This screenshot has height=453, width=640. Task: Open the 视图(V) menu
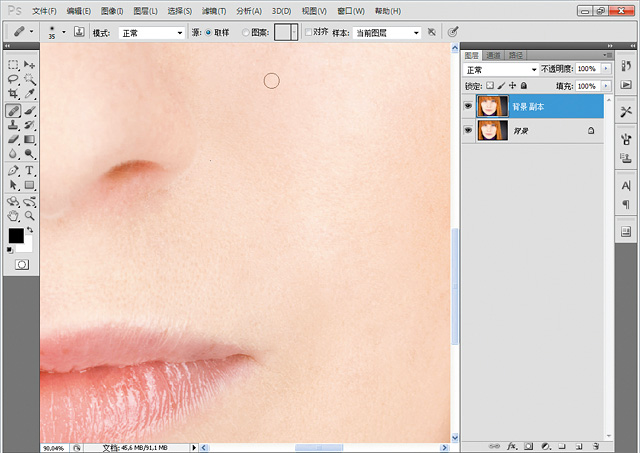(x=314, y=11)
